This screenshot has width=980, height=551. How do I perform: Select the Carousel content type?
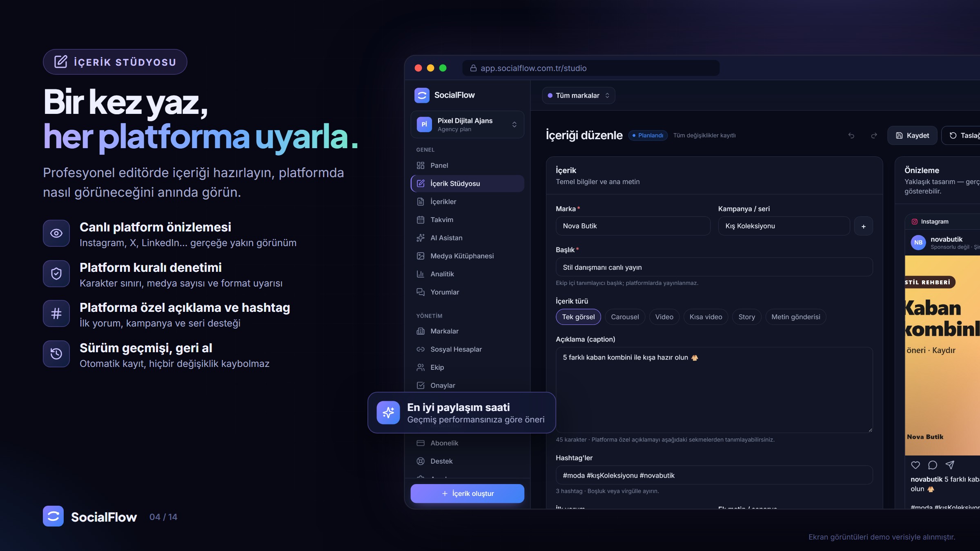click(x=625, y=317)
